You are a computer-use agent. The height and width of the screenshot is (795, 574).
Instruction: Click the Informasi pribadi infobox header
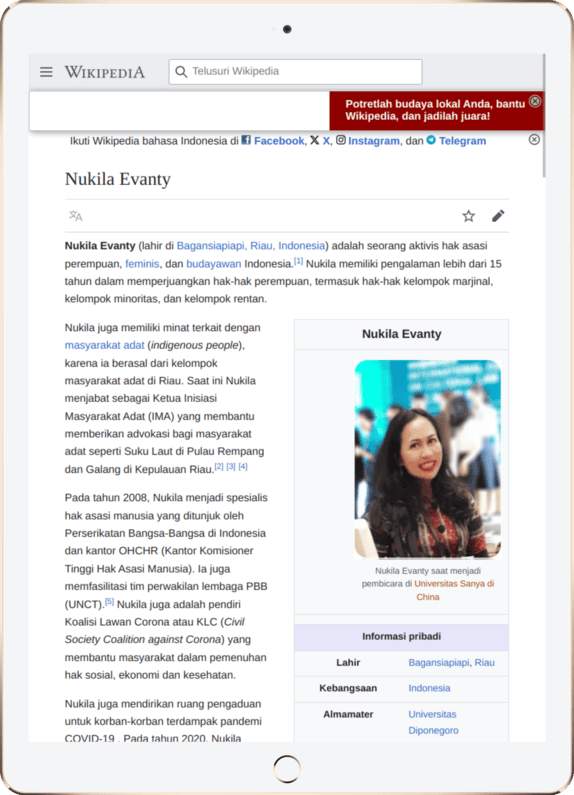point(401,637)
